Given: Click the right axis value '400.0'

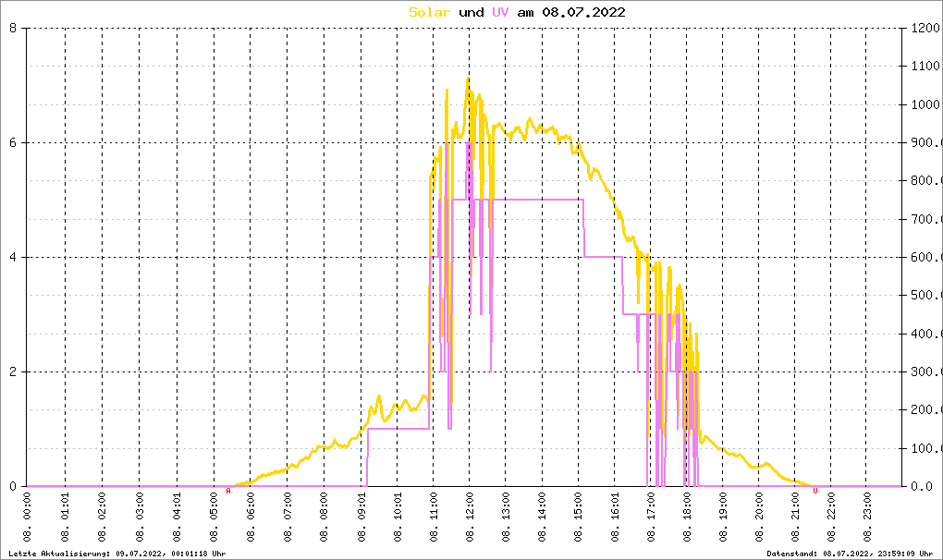Looking at the screenshot, I should pyautogui.click(x=925, y=335).
